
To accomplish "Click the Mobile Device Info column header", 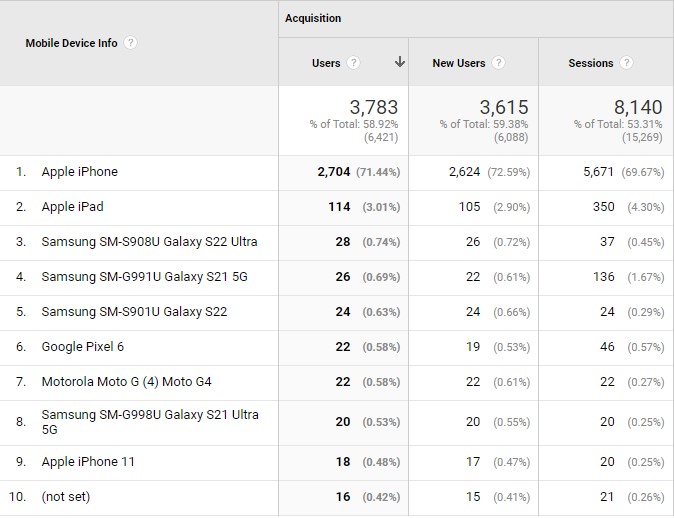I will click(x=71, y=43).
